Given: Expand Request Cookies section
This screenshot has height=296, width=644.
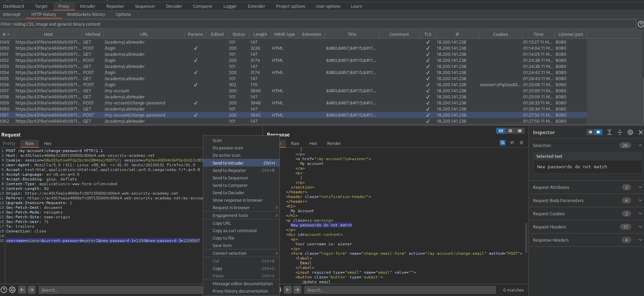Looking at the screenshot, I should click(640, 214).
